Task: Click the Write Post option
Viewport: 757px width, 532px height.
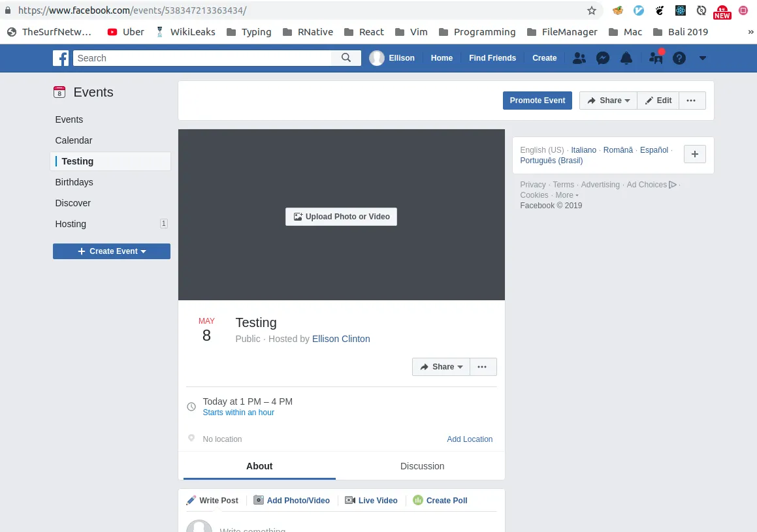Action: pos(212,500)
